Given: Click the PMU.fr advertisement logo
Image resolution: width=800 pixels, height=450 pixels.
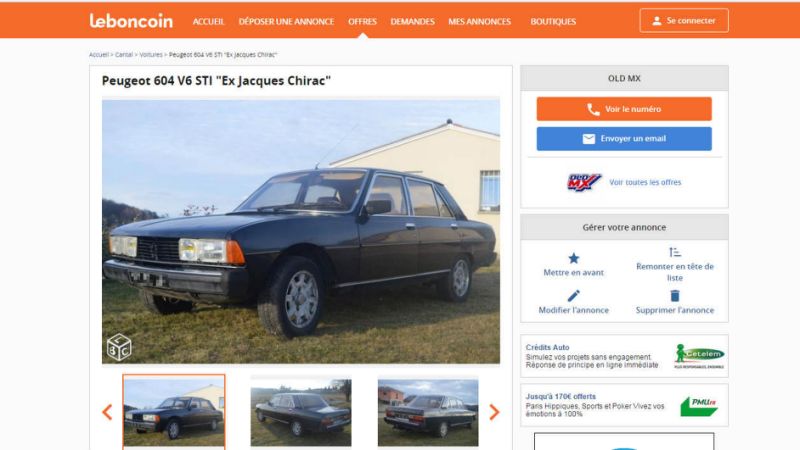Looking at the screenshot, I should pos(699,406).
